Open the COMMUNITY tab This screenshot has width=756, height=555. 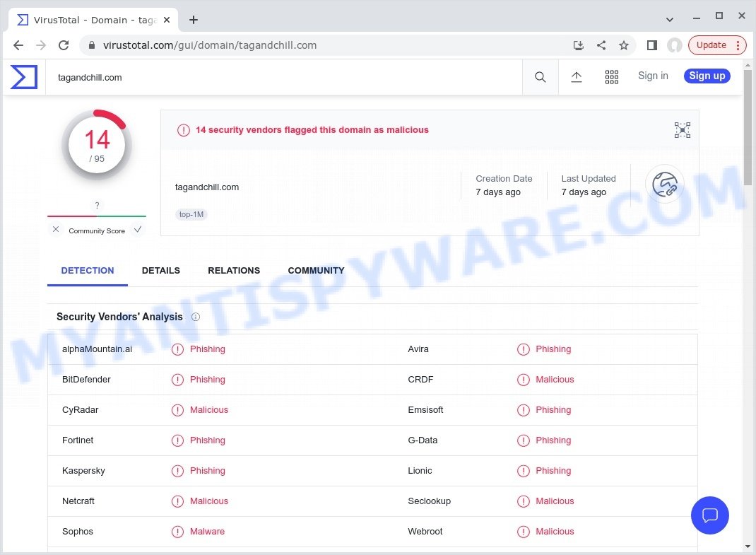pos(316,271)
